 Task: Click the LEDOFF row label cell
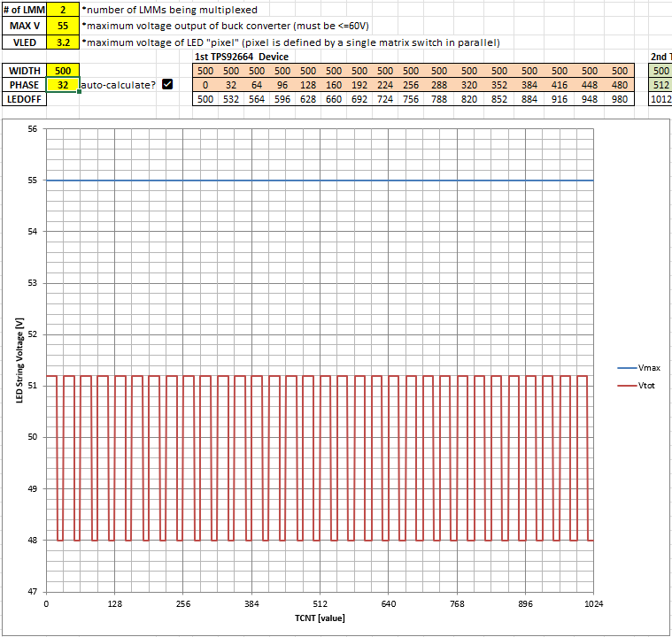(23, 99)
